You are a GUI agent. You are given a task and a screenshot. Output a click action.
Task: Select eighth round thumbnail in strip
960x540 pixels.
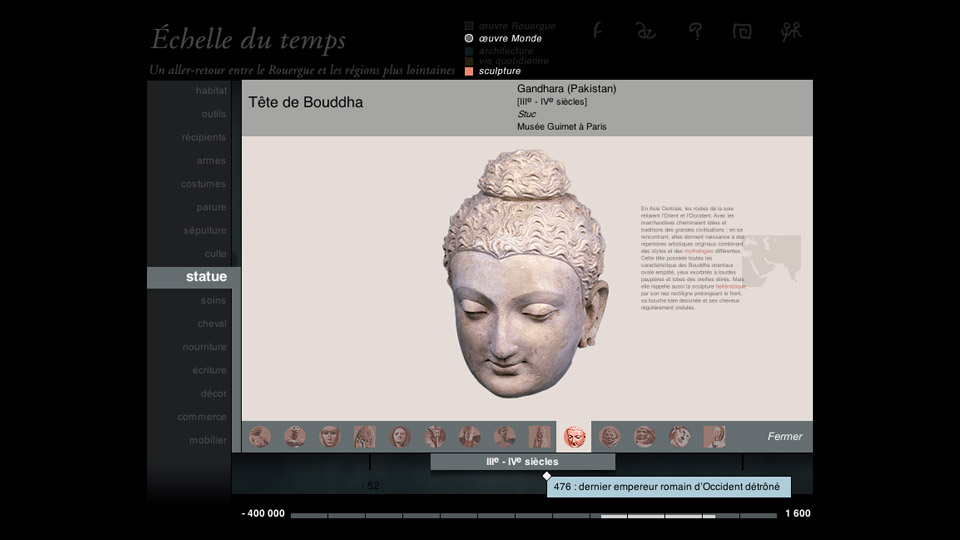[504, 437]
